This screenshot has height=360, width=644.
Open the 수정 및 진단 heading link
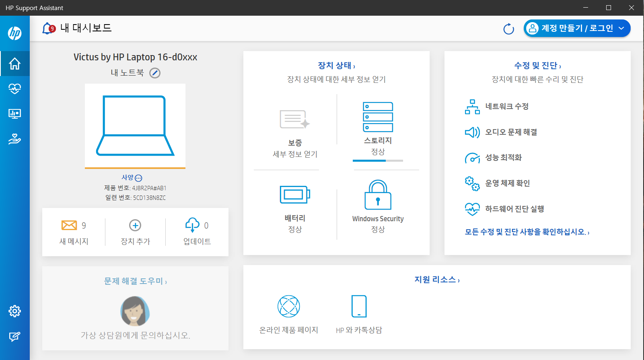(537, 66)
